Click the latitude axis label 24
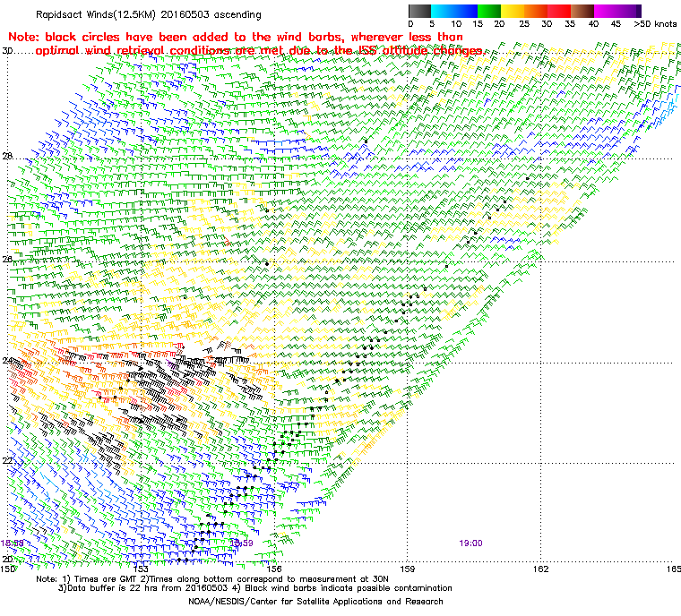The width and height of the screenshot is (681, 616). coord(7,361)
